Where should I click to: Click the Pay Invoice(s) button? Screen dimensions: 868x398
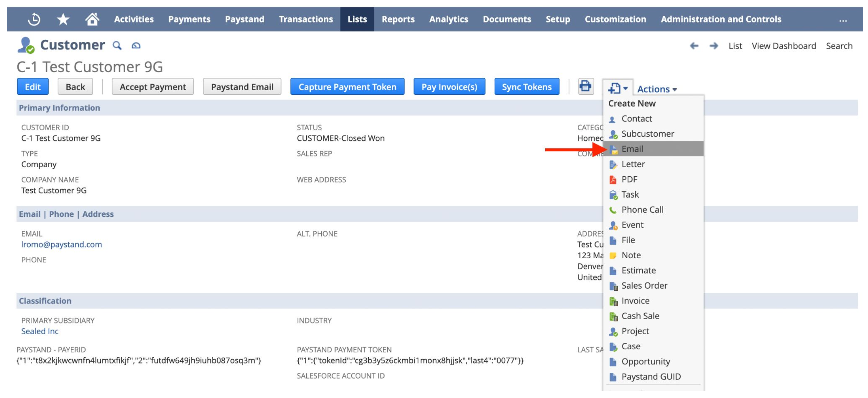(449, 86)
